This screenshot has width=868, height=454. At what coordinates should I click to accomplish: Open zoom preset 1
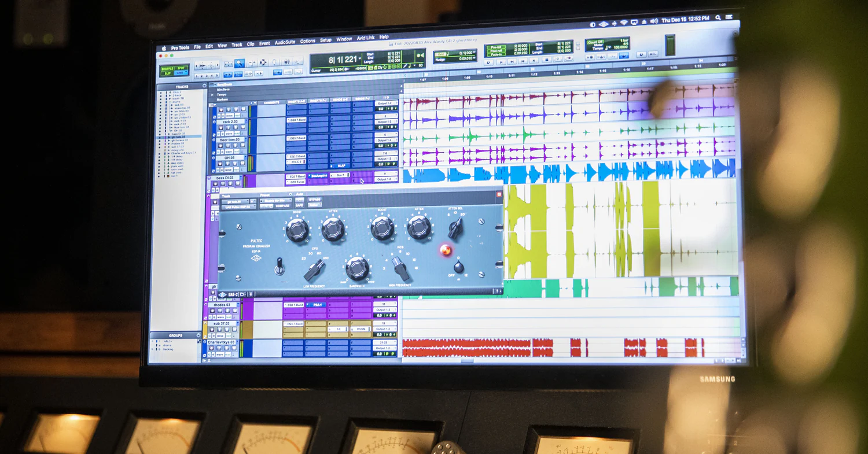196,76
